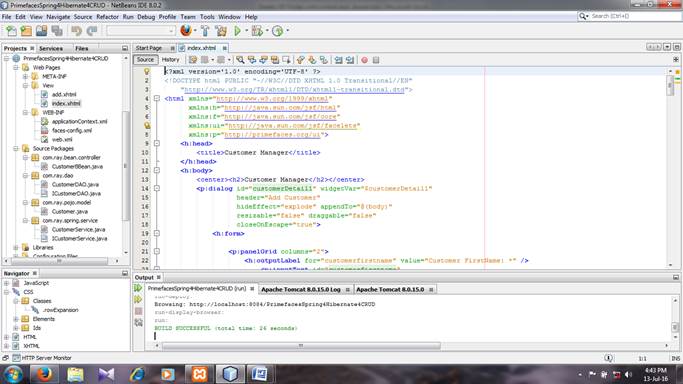
Task: Open add.xhtml in Projects tree
Action: click(x=64, y=94)
